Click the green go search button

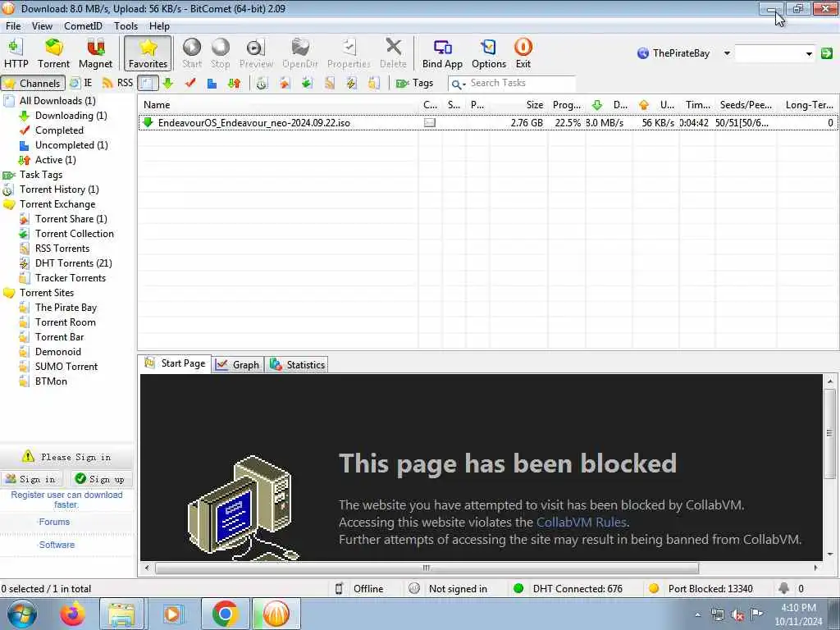click(827, 53)
